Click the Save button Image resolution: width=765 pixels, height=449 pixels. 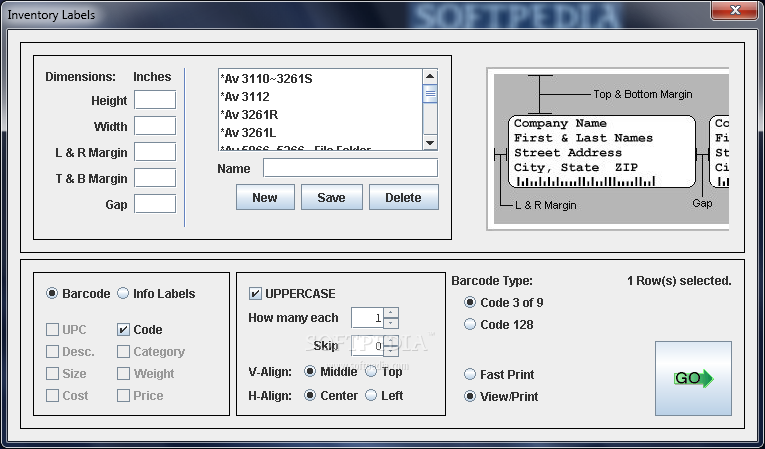coord(331,197)
